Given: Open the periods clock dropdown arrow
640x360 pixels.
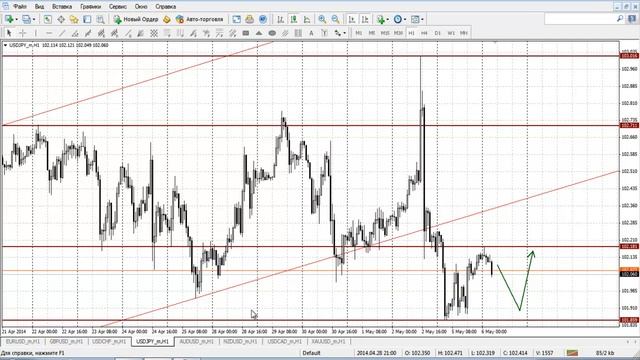Looking at the screenshot, I should click(405, 19).
